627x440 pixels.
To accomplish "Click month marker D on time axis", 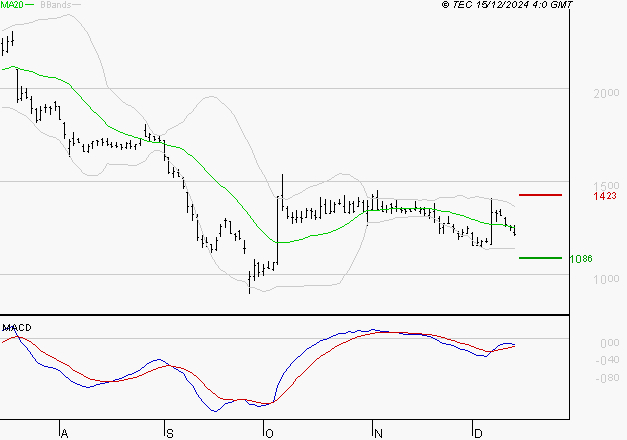I will click(478, 433).
